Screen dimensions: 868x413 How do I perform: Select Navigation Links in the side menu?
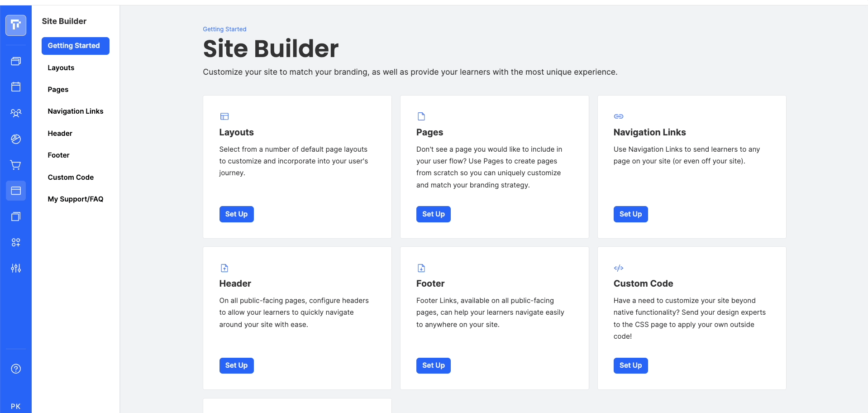click(76, 111)
